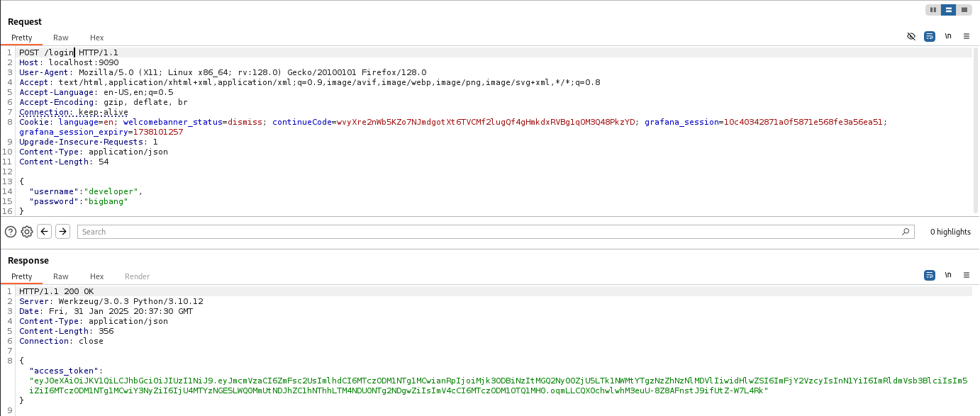This screenshot has width=980, height=416.
Task: Open the Raw tab in Response
Action: [x=61, y=276]
